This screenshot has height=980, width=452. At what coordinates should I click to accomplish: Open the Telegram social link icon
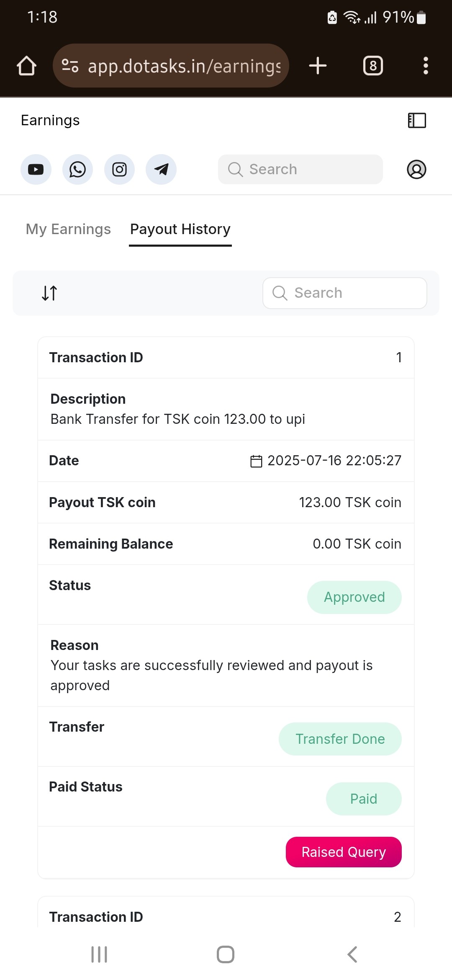(x=161, y=170)
